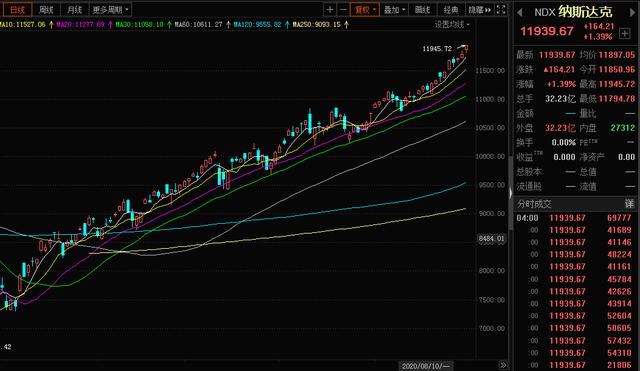
Task: Open the 更多周期 dropdown
Action: coord(110,9)
